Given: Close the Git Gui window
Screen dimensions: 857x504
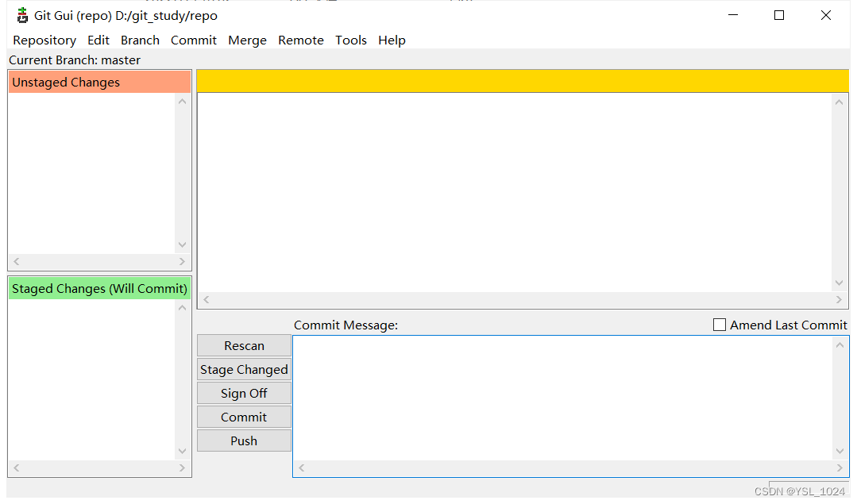Looking at the screenshot, I should (x=826, y=15).
